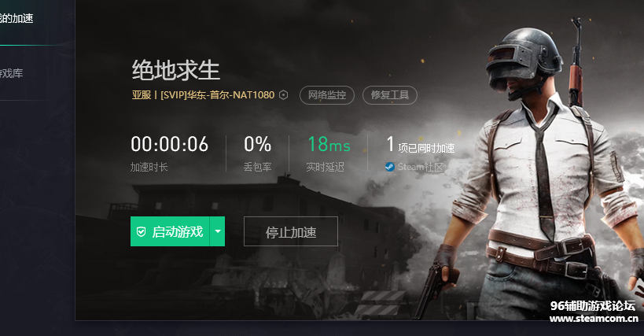Click the 00:00:06 acceleration timer
The height and width of the screenshot is (336, 644).
coord(169,144)
